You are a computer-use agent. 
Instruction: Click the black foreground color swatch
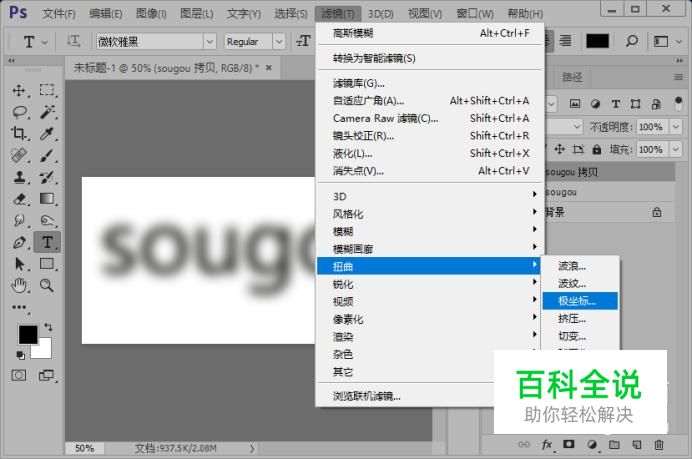[27, 334]
